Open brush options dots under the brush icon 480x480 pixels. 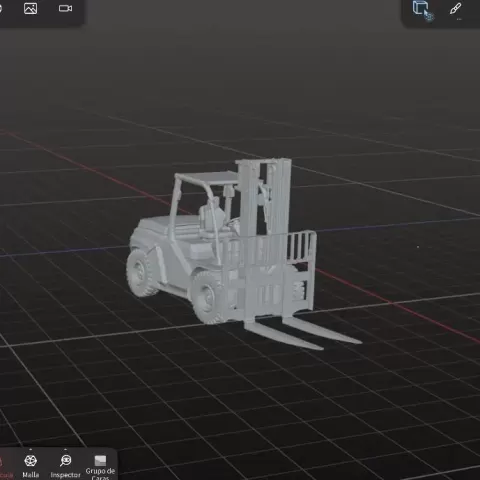tap(459, 19)
